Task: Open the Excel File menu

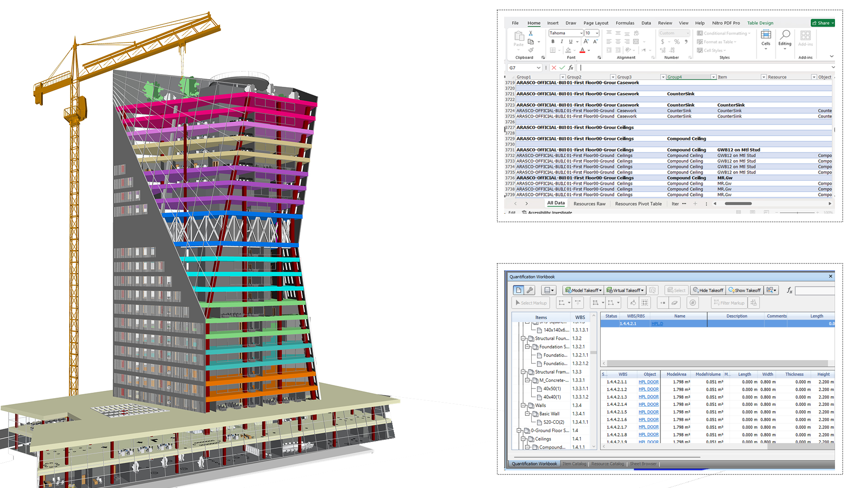Action: click(x=515, y=23)
